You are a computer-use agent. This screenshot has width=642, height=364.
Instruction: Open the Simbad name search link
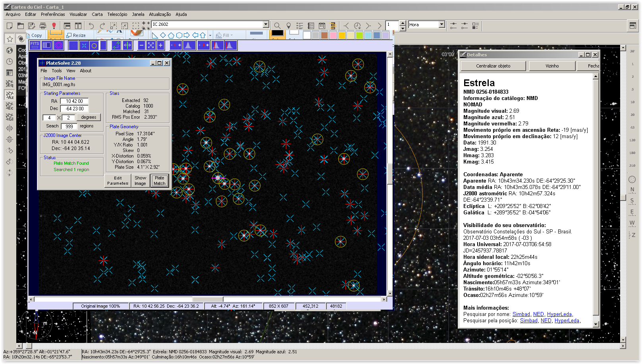pos(521,314)
